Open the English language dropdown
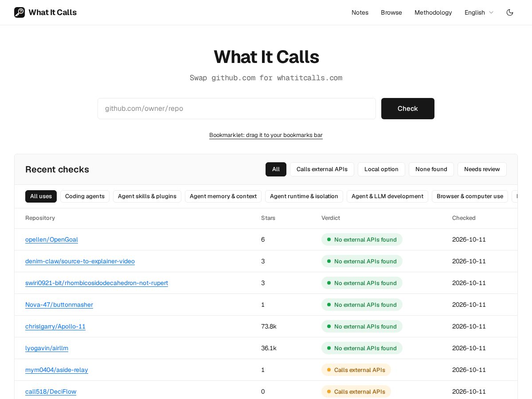 point(479,12)
